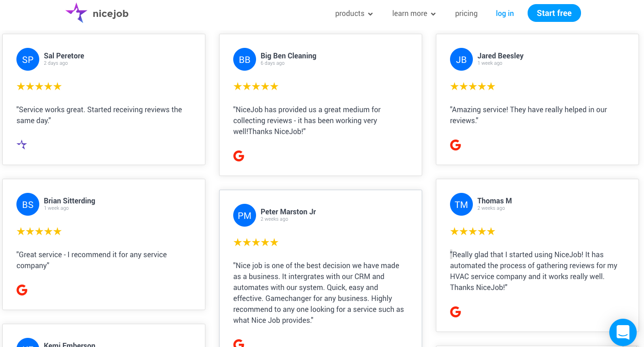
Task: Click the log in link
Action: [505, 14]
